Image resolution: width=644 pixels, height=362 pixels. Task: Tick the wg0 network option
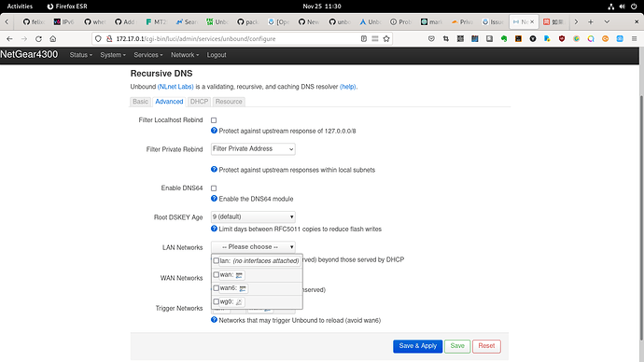point(216,301)
